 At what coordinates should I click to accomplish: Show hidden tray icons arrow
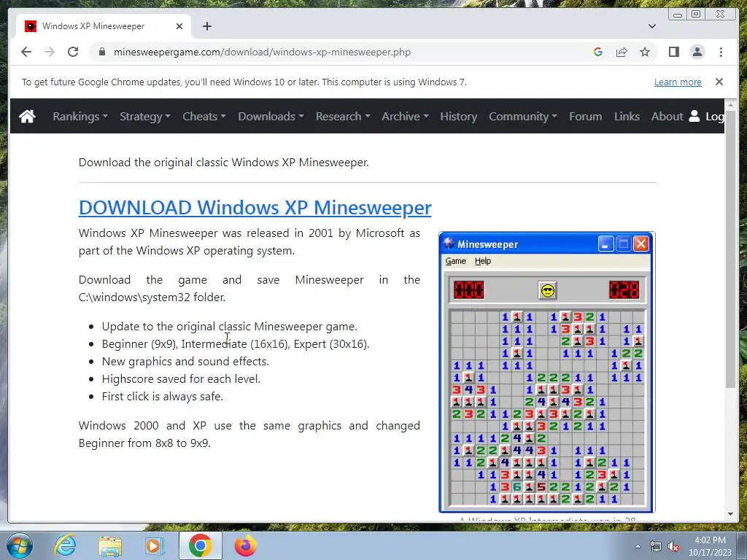coord(638,546)
